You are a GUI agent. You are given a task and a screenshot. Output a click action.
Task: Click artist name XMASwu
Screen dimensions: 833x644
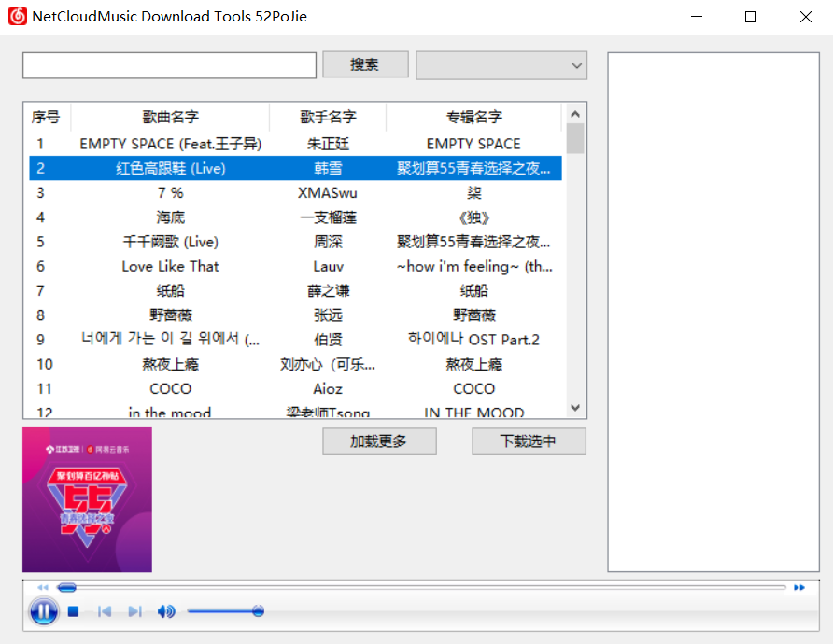pos(328,192)
